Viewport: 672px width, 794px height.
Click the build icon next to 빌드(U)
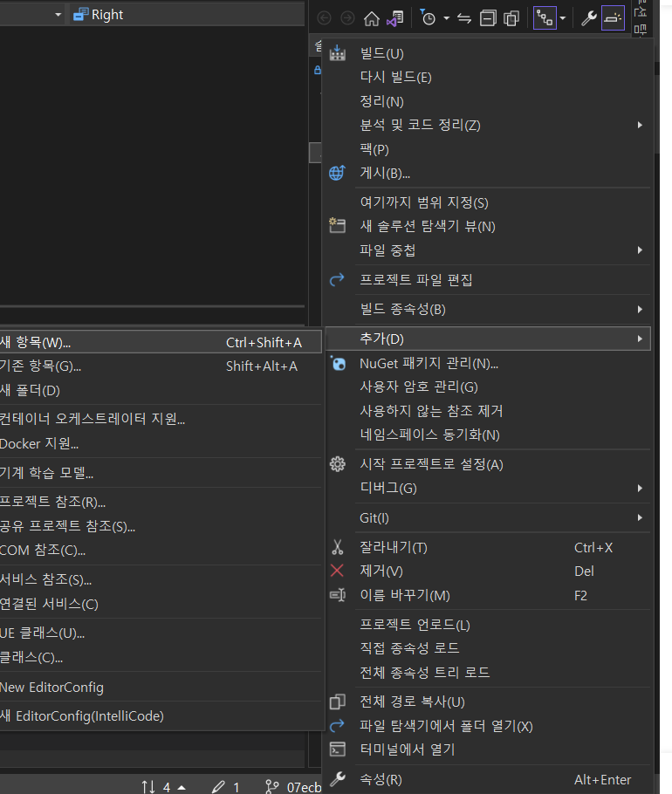pos(337,53)
